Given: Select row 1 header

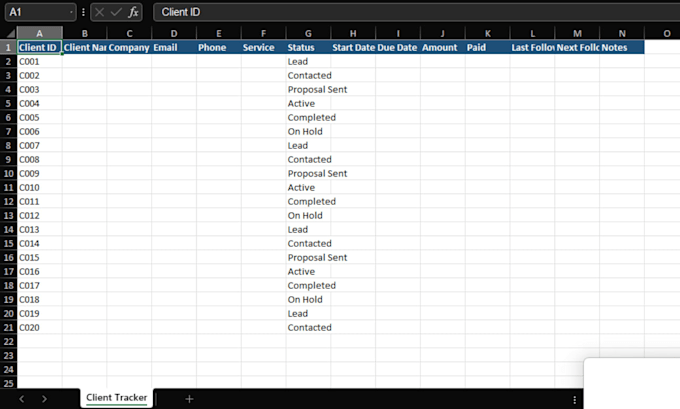Looking at the screenshot, I should point(8,47).
